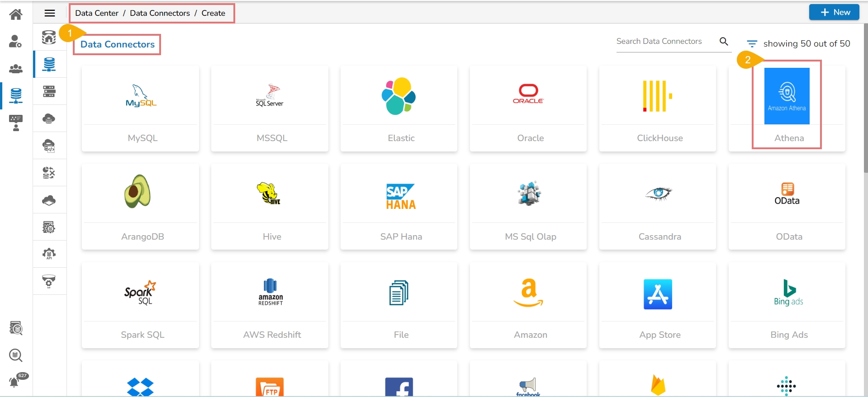The width and height of the screenshot is (868, 397).
Task: Open the App Store connector
Action: click(x=658, y=305)
